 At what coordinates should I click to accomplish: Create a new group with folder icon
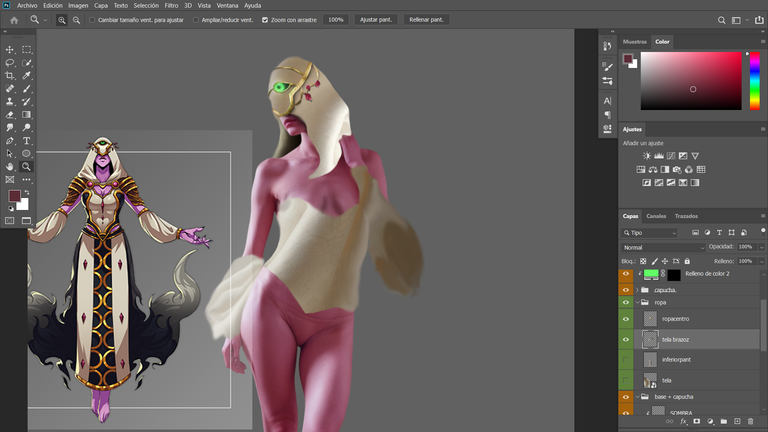pos(723,421)
